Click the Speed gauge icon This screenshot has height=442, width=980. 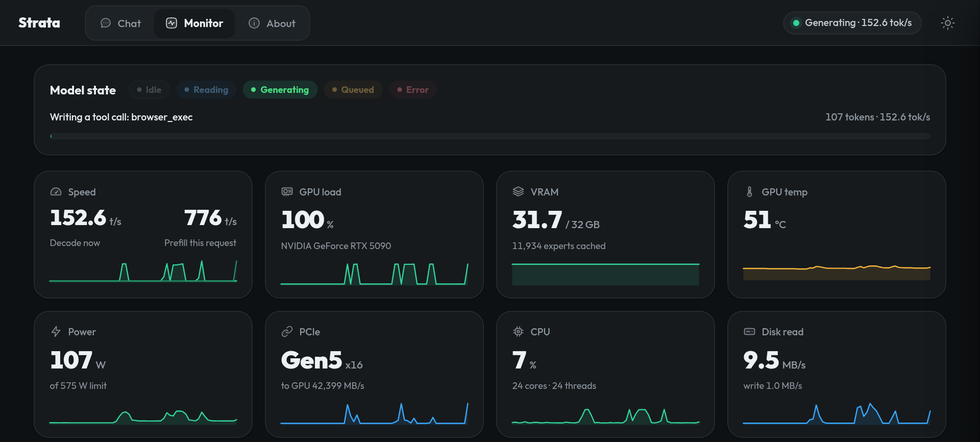coord(56,192)
